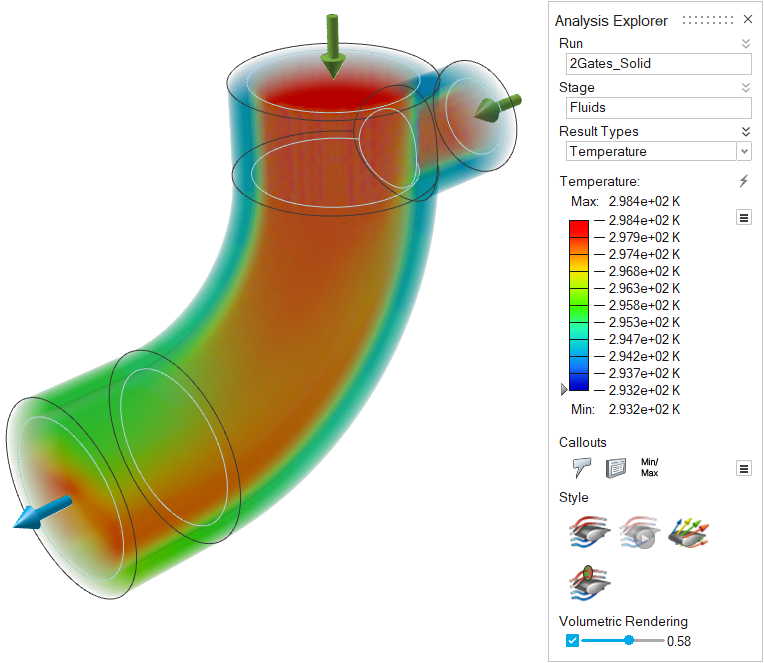Viewport: 764px width, 663px height.
Task: Click the legend minimum triangle marker
Action: 565,389
